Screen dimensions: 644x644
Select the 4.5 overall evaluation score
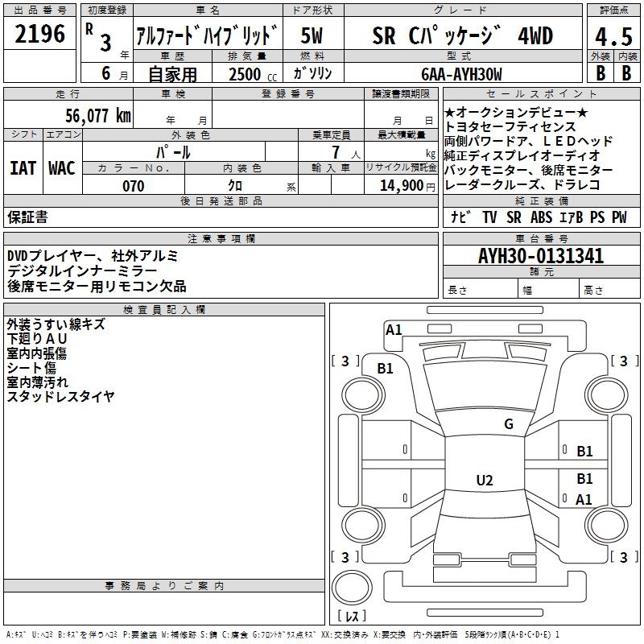pyautogui.click(x=612, y=36)
